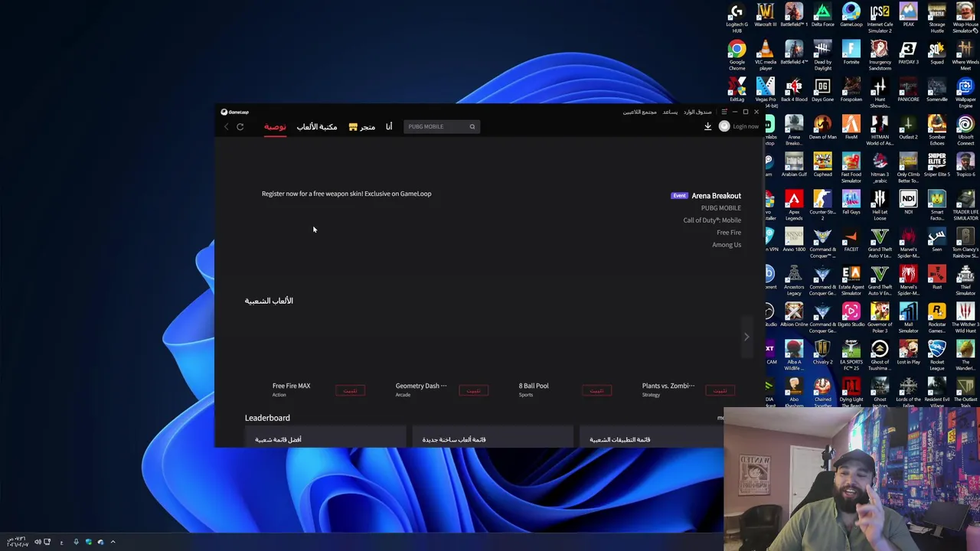Open the Logitech G HUB desktop icon
The width and height of the screenshot is (980, 551).
(737, 18)
